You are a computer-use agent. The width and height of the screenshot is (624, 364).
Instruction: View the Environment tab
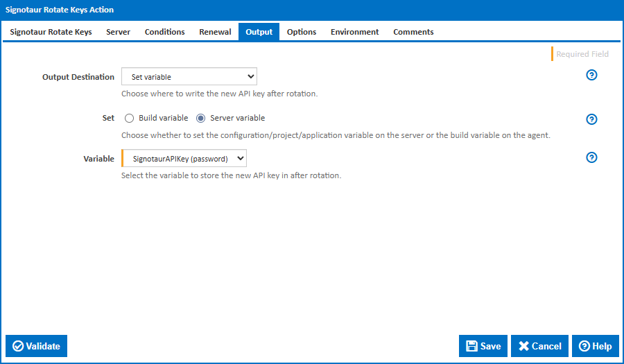(x=354, y=32)
